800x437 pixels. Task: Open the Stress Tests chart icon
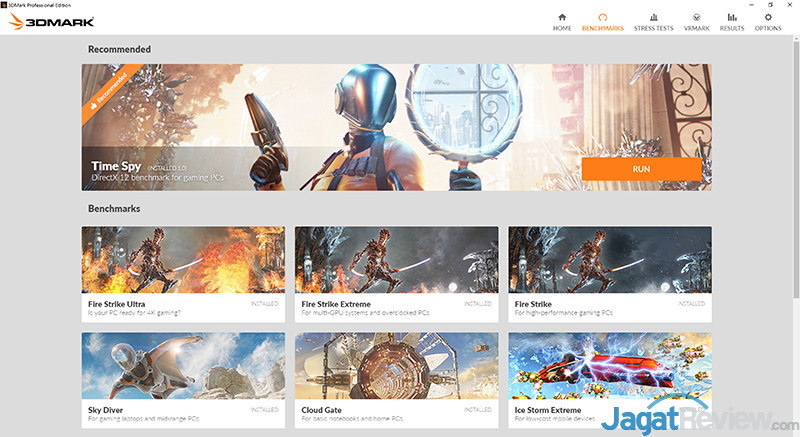tap(654, 17)
